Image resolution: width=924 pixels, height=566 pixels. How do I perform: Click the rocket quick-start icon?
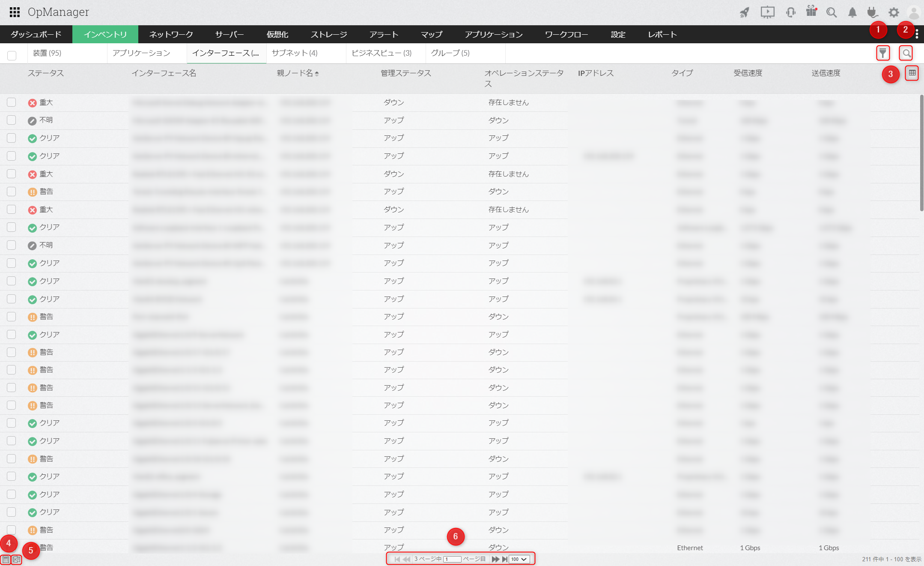click(745, 12)
